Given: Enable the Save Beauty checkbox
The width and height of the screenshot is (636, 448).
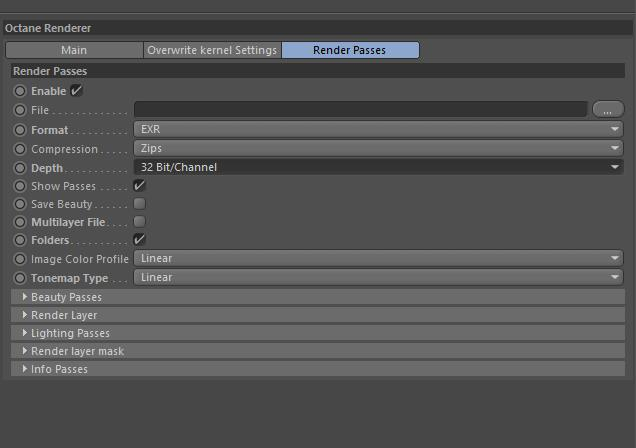Looking at the screenshot, I should coord(140,204).
